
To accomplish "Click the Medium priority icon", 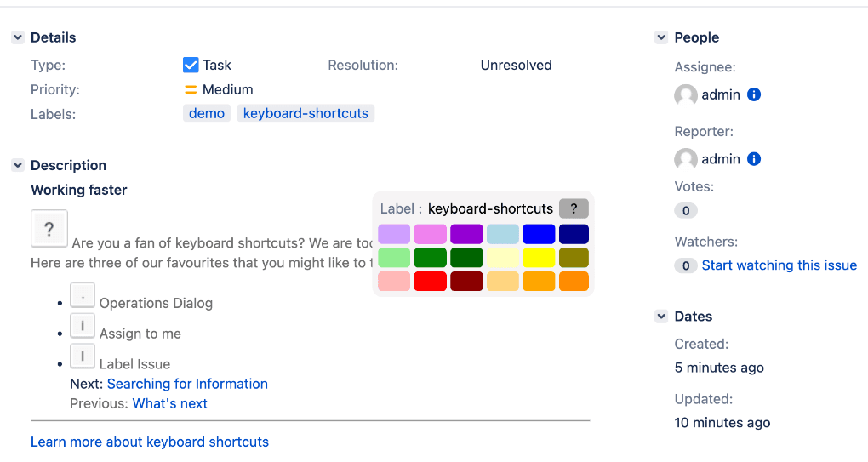I will [x=191, y=89].
